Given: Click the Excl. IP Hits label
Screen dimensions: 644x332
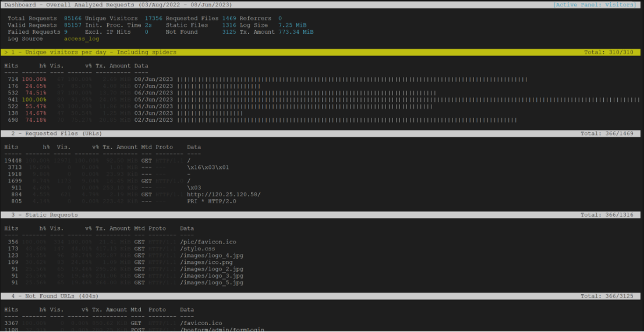Looking at the screenshot, I should (x=108, y=31).
